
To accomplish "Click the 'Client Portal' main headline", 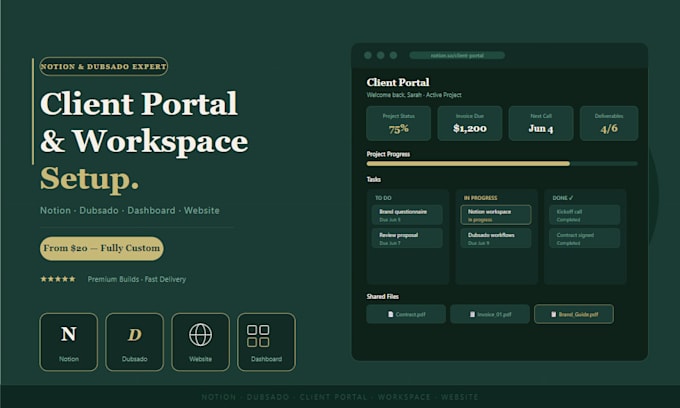I will coord(139,104).
